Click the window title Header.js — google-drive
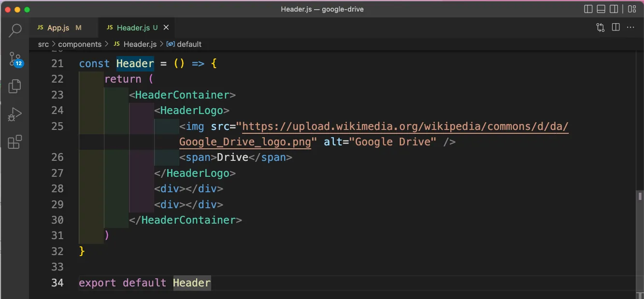This screenshot has width=644, height=299. 322,9
